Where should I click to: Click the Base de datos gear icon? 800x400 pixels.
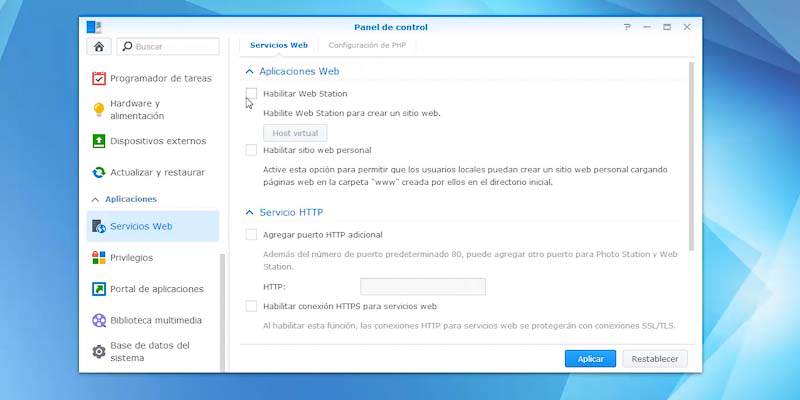pos(98,352)
